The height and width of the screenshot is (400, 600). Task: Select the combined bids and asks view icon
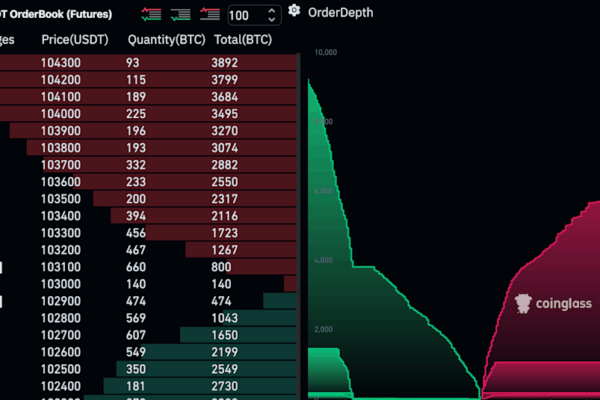[x=151, y=15]
